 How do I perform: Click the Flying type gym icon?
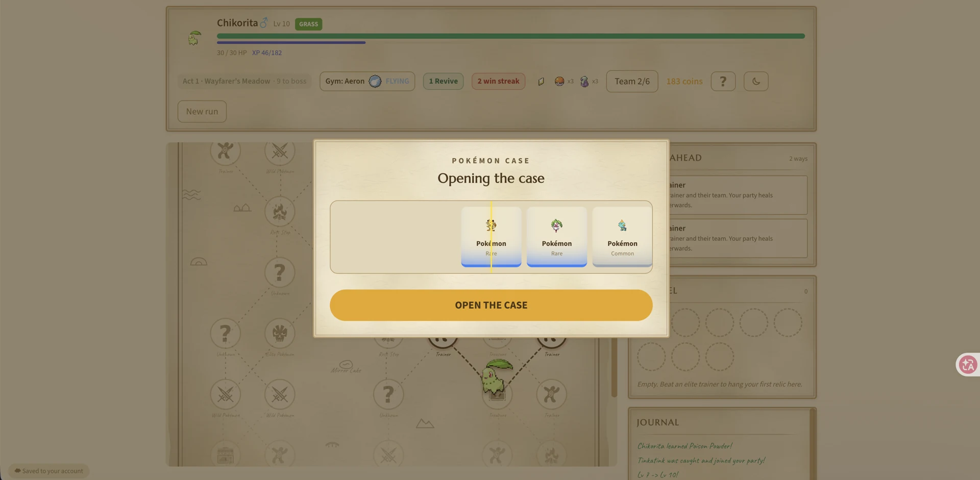tap(375, 81)
